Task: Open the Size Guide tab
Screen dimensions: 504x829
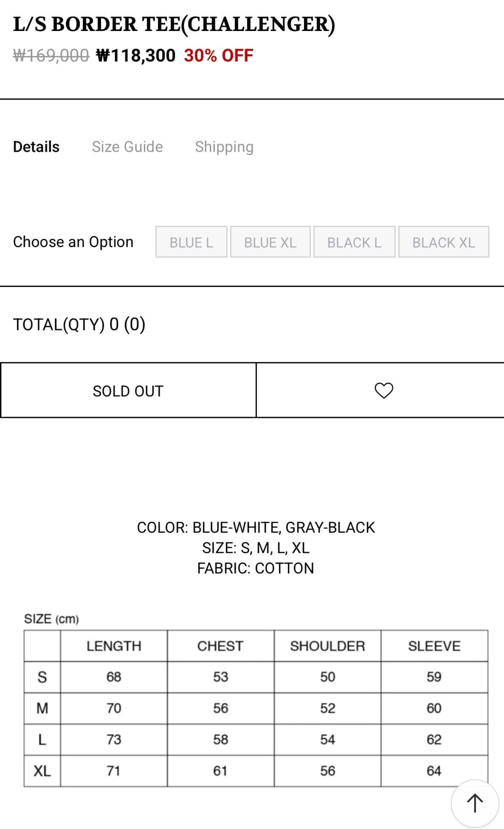Action: [127, 147]
